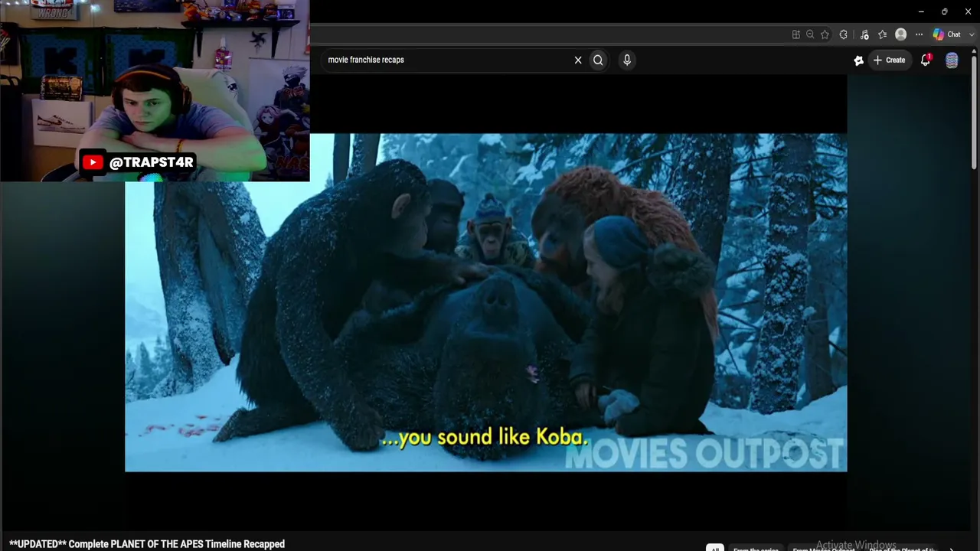Minimize the browser window

[921, 11]
